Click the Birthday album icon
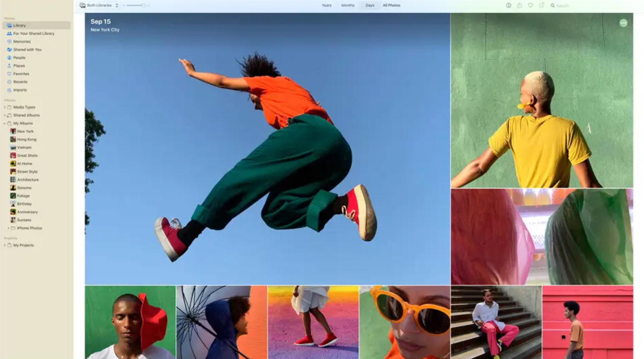 point(13,204)
